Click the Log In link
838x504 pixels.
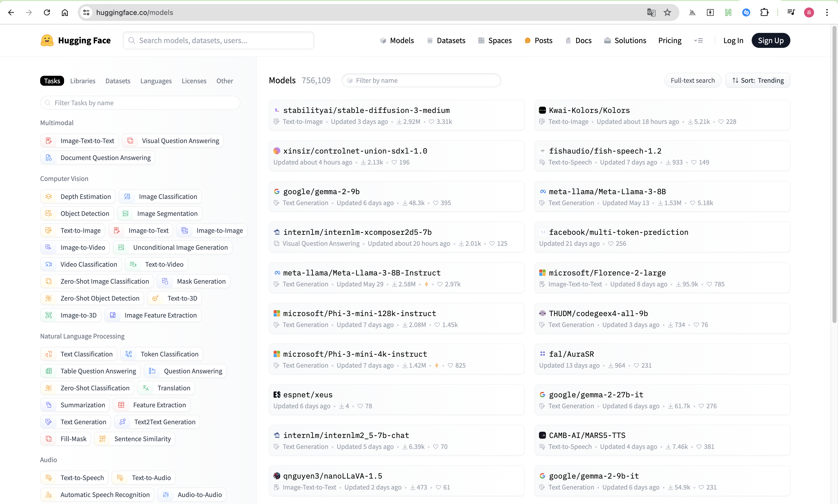tap(733, 40)
